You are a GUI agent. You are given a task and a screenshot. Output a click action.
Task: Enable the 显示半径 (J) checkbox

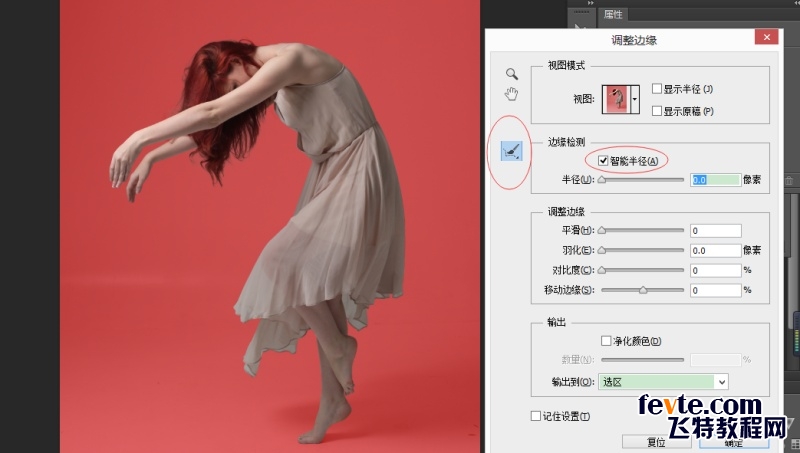657,89
